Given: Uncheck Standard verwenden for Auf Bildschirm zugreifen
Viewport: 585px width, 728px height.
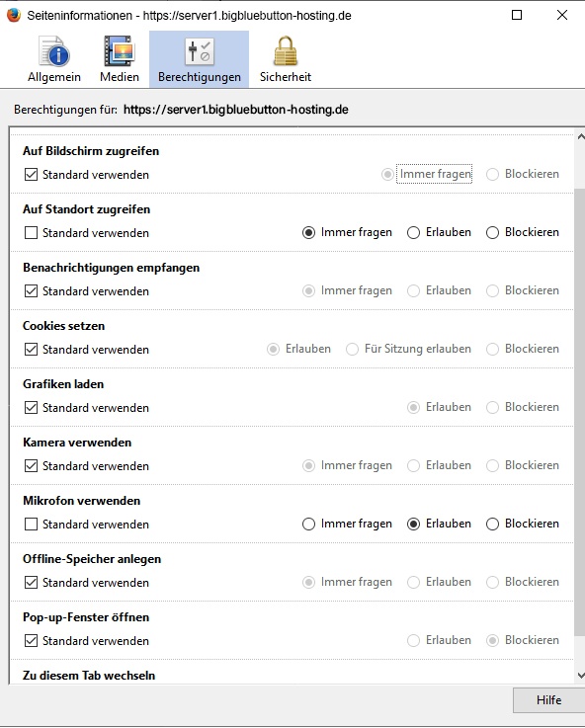Looking at the screenshot, I should [x=31, y=175].
